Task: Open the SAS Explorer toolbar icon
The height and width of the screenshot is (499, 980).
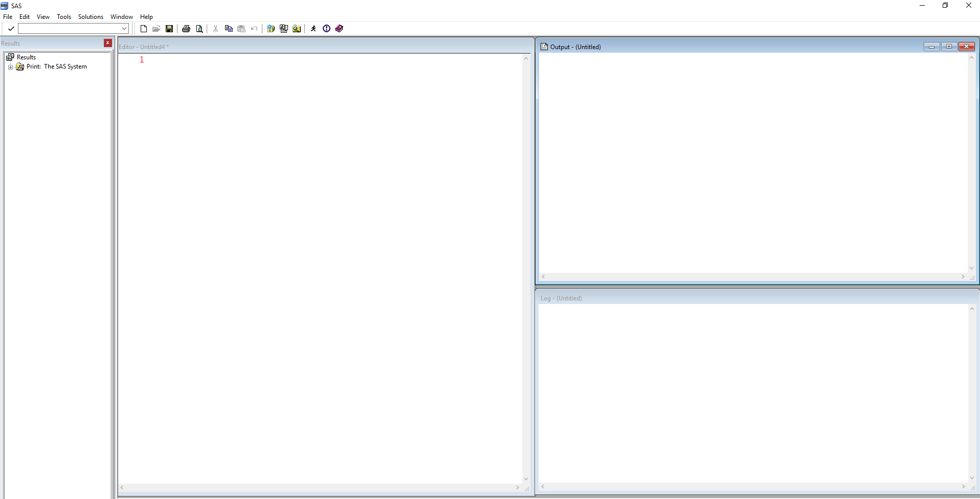Action: coord(284,29)
